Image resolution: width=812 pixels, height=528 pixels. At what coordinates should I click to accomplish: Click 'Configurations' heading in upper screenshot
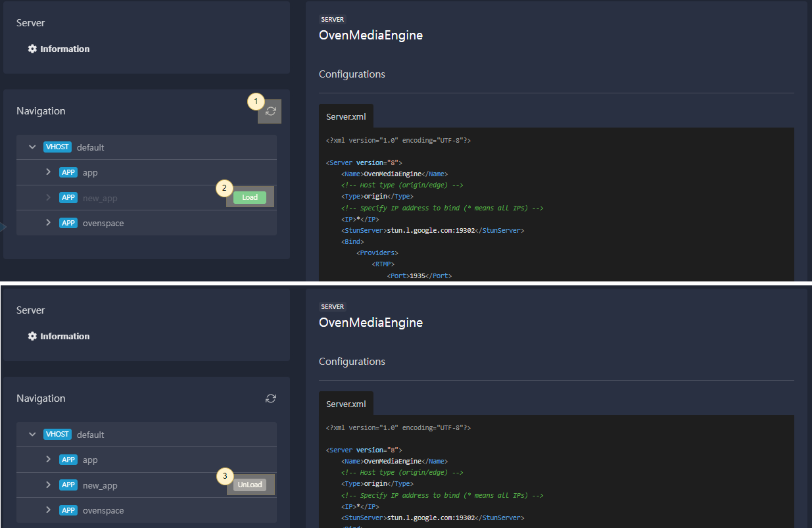click(x=352, y=74)
